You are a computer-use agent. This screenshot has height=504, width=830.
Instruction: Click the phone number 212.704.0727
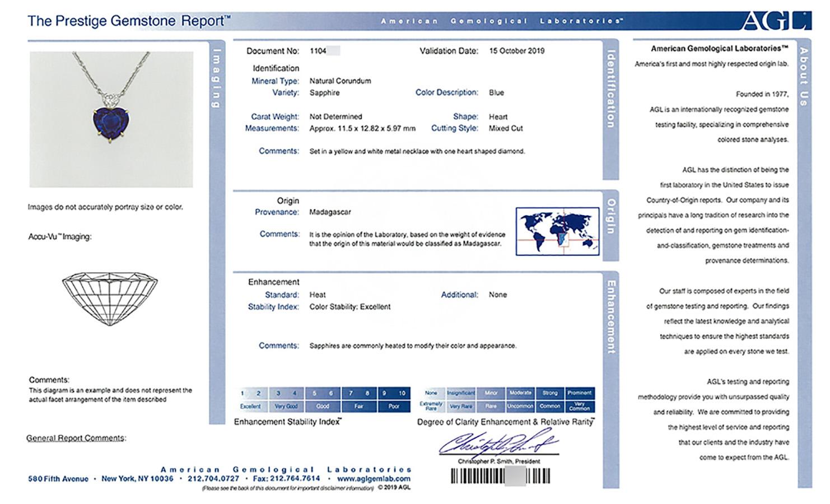213,479
